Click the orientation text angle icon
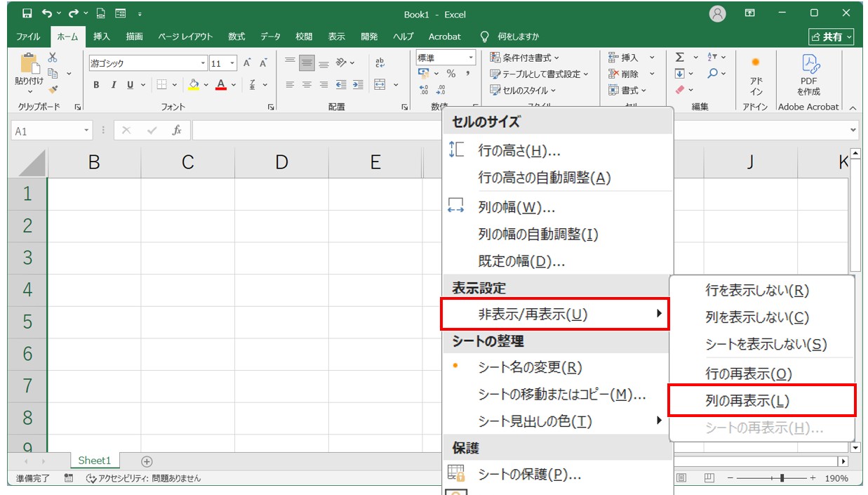The width and height of the screenshot is (868, 495). (342, 63)
